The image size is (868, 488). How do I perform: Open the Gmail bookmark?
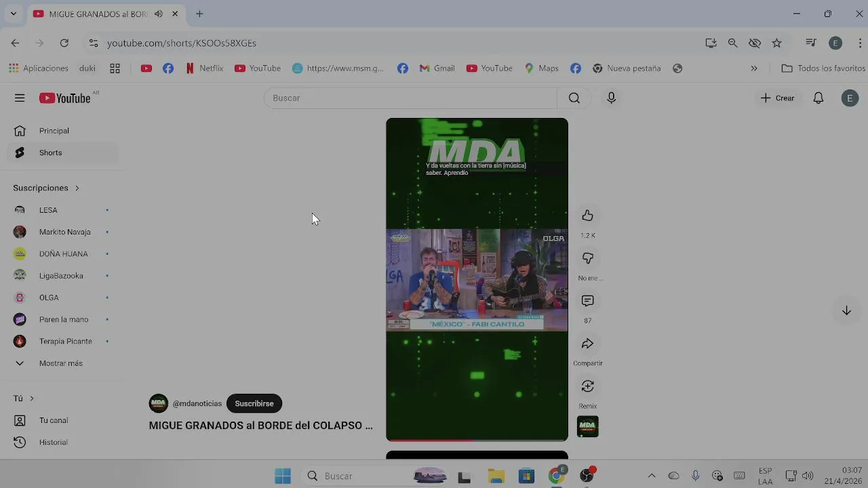tap(437, 68)
